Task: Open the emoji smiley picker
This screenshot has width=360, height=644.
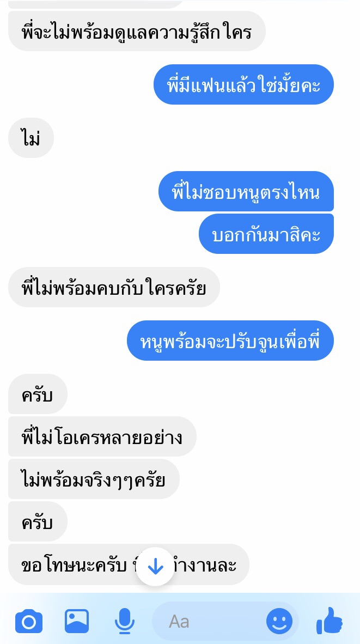Action: pyautogui.click(x=279, y=622)
